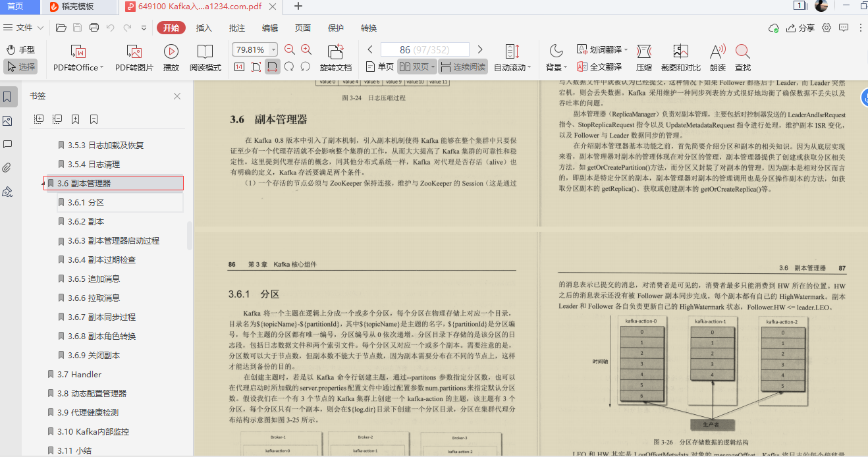Viewport: 868px width, 457px height.
Task: Set actual size 1:1 view
Action: [x=238, y=67]
